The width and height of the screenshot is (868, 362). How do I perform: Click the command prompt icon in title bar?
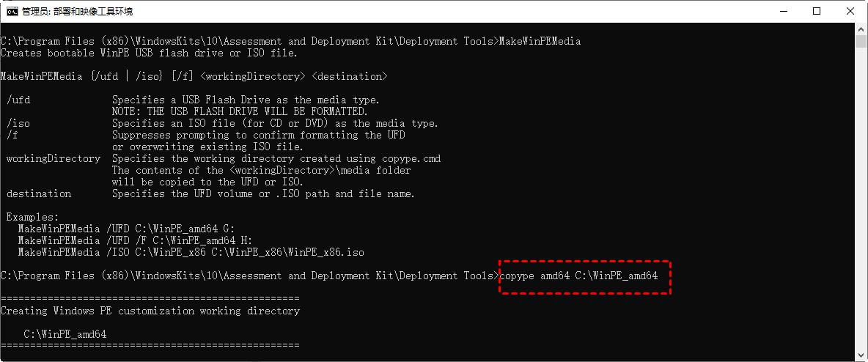point(12,12)
